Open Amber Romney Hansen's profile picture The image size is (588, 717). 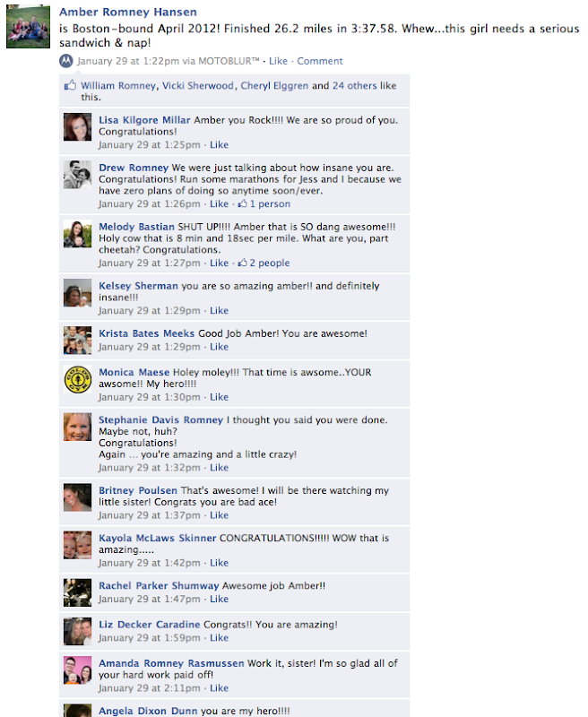(28, 26)
